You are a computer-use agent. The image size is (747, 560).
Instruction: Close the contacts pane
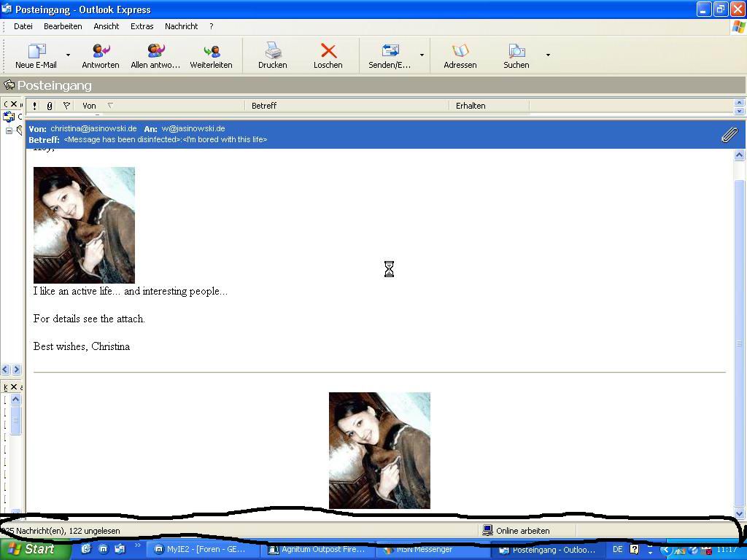pos(14,386)
